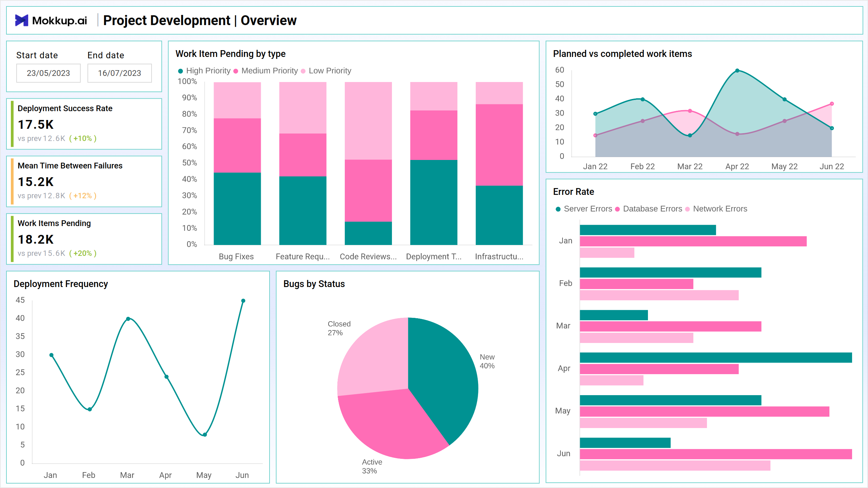Screen dimensions: 868x488
Task: Click the (+20%) change indicator
Action: (83, 253)
